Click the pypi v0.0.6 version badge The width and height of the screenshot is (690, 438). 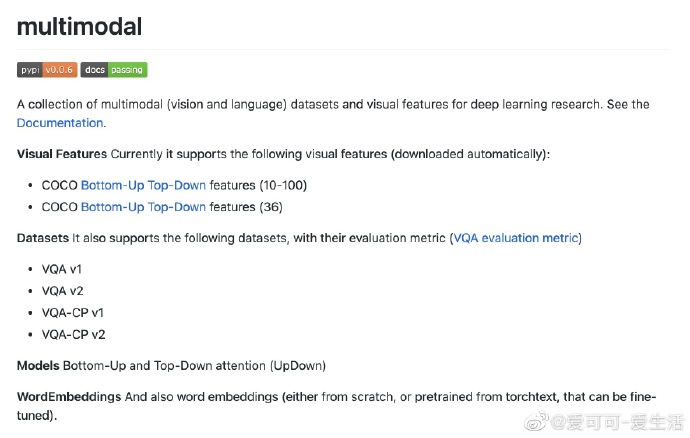click(x=47, y=70)
